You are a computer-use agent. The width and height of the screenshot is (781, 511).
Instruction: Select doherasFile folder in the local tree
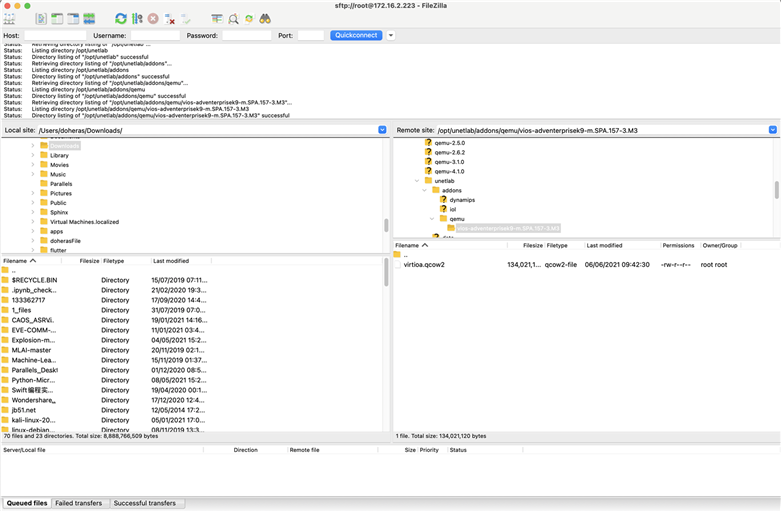(65, 241)
